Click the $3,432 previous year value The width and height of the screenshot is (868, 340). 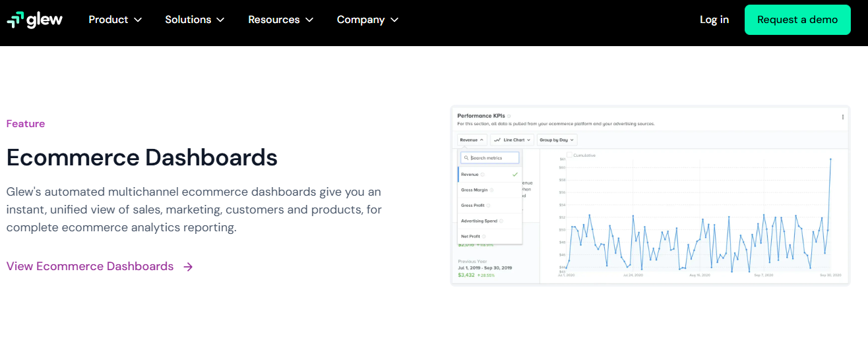pyautogui.click(x=466, y=275)
